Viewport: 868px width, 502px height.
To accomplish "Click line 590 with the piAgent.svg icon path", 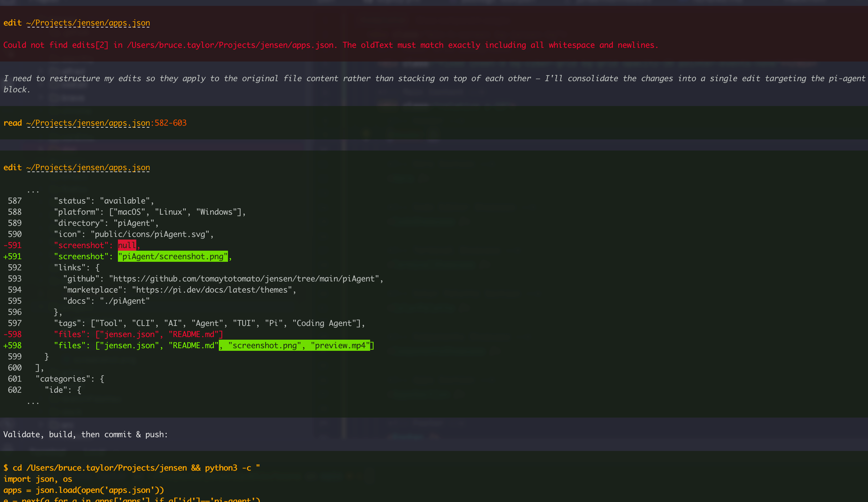I will [134, 234].
